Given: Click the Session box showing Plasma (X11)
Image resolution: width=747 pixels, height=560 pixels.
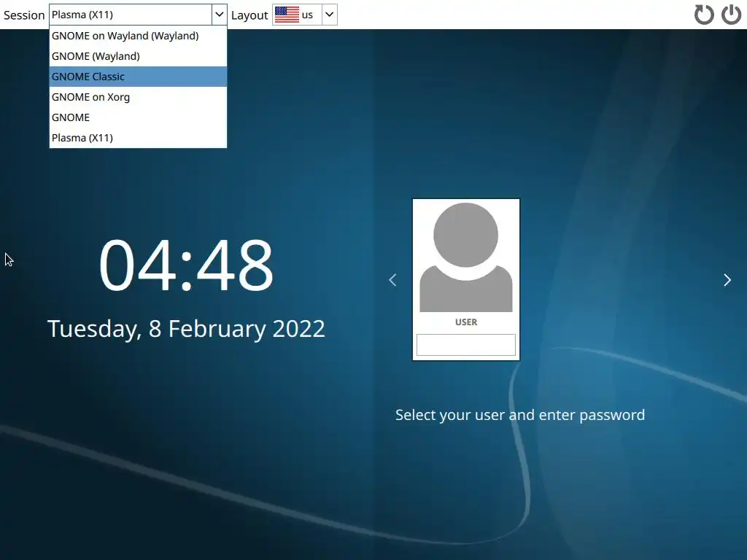Looking at the screenshot, I should click(131, 15).
